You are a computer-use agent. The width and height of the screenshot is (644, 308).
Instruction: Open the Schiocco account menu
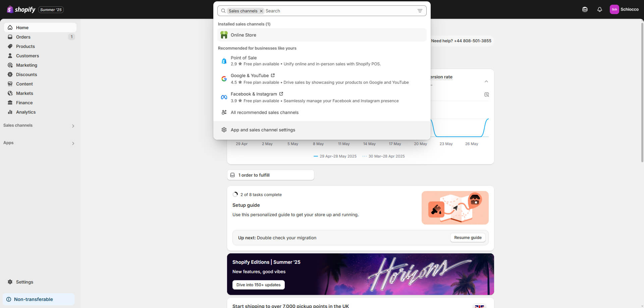pyautogui.click(x=624, y=9)
